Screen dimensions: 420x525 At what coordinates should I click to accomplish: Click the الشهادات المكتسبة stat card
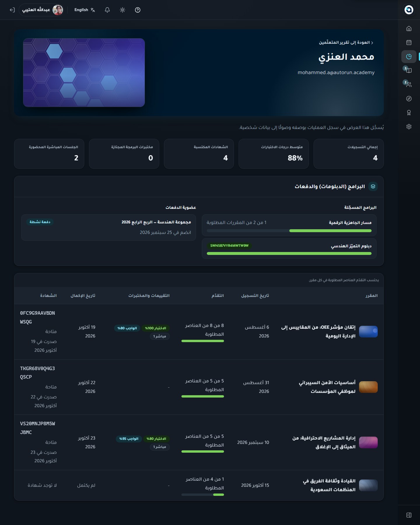click(x=199, y=154)
